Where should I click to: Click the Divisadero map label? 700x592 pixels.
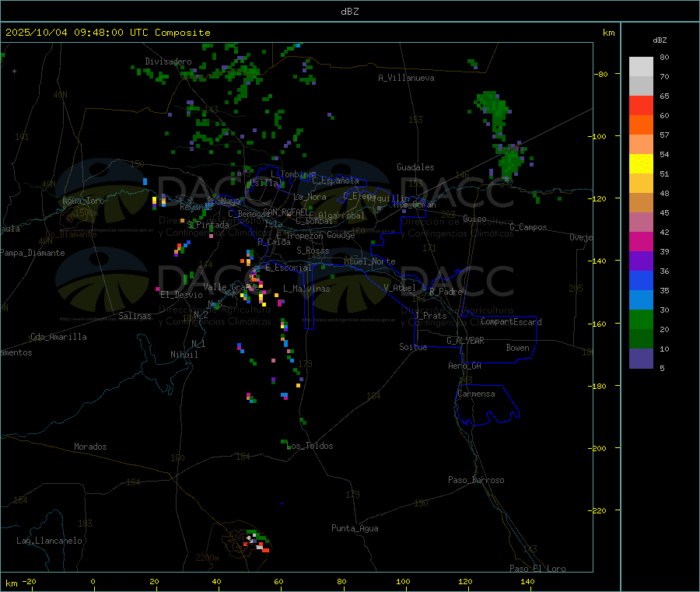(168, 61)
